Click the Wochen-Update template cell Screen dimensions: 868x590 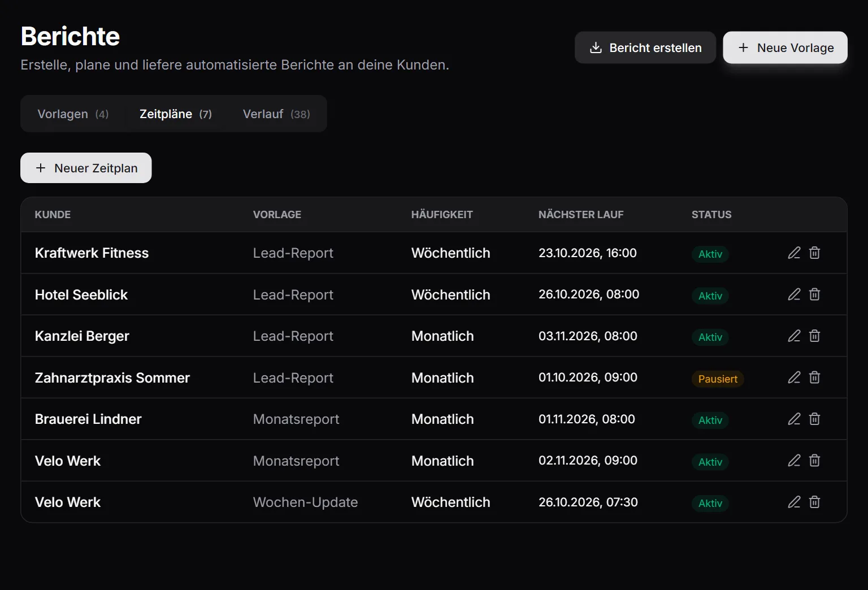point(305,502)
